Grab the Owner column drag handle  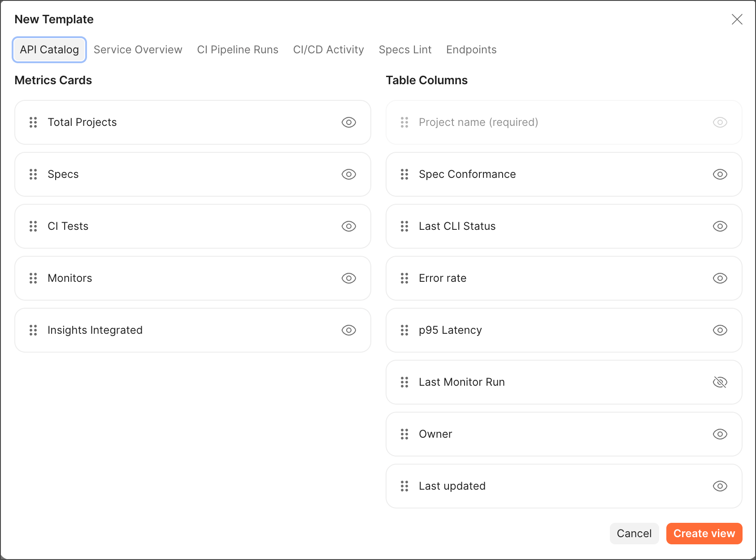[x=404, y=434]
